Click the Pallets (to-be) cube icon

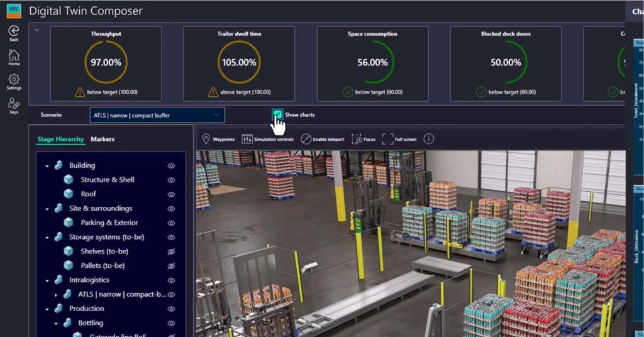click(x=69, y=265)
